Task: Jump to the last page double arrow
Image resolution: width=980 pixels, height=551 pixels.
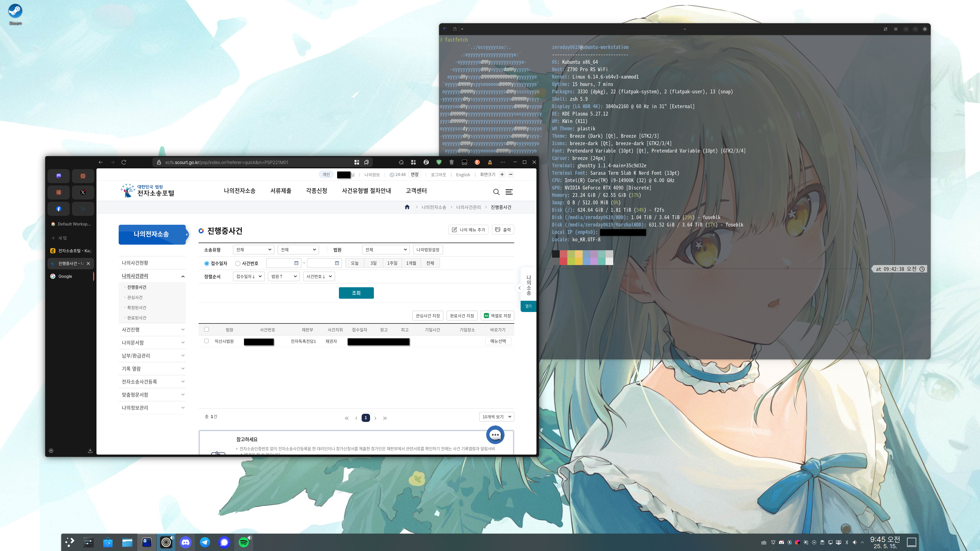Action: [x=385, y=418]
